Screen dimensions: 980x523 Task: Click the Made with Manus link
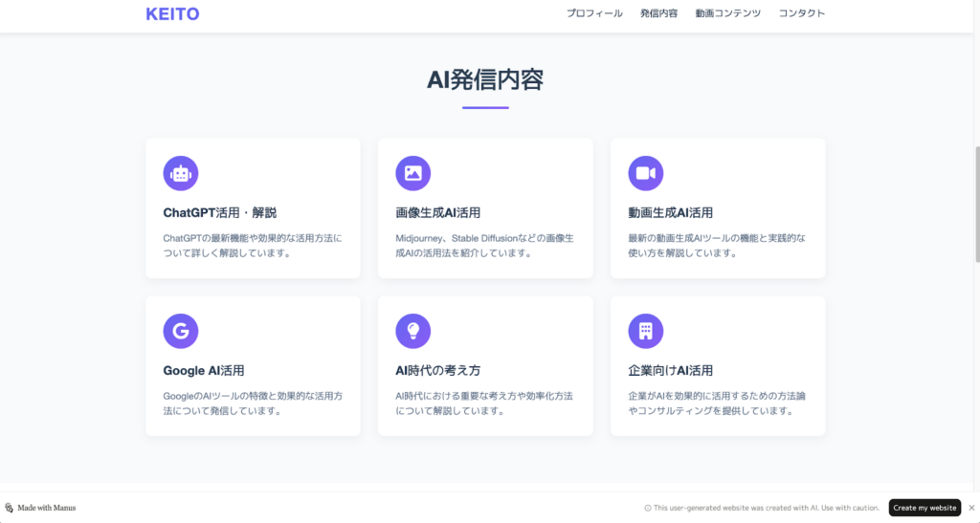click(x=46, y=508)
